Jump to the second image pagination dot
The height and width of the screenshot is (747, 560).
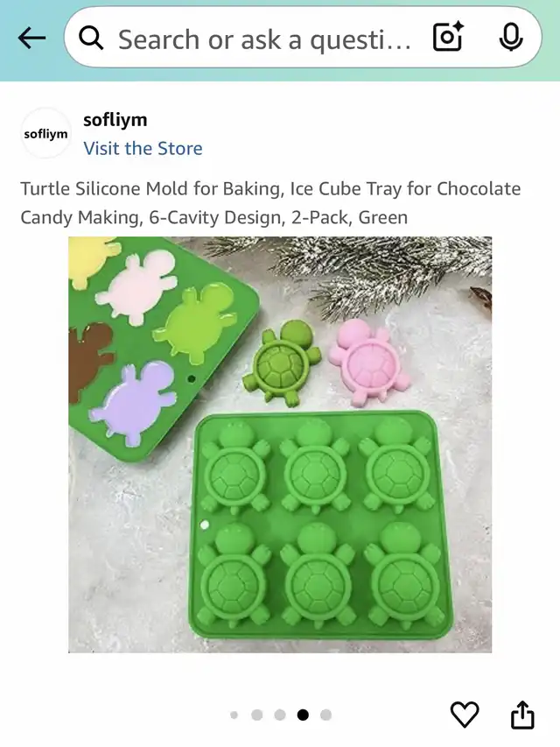[256, 715]
